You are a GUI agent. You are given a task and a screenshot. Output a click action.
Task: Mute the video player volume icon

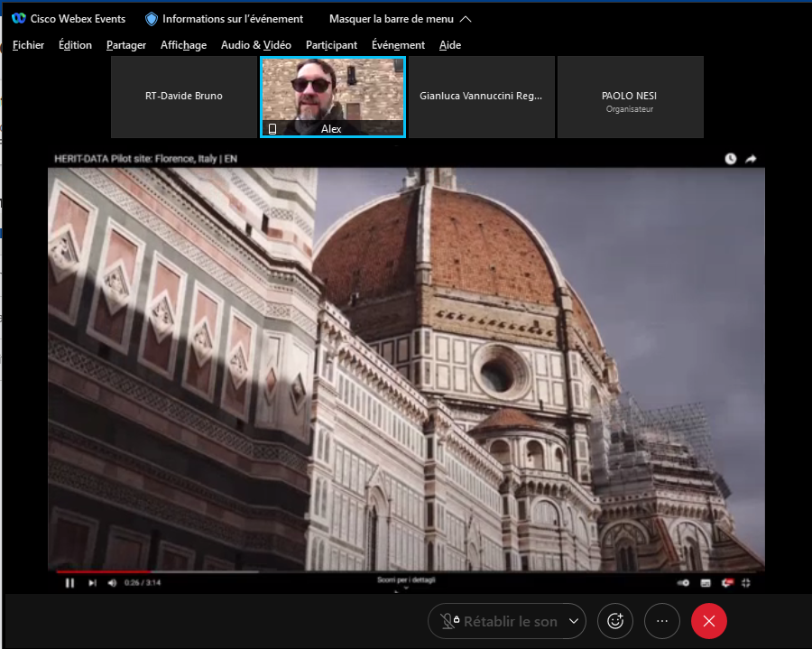tap(112, 583)
